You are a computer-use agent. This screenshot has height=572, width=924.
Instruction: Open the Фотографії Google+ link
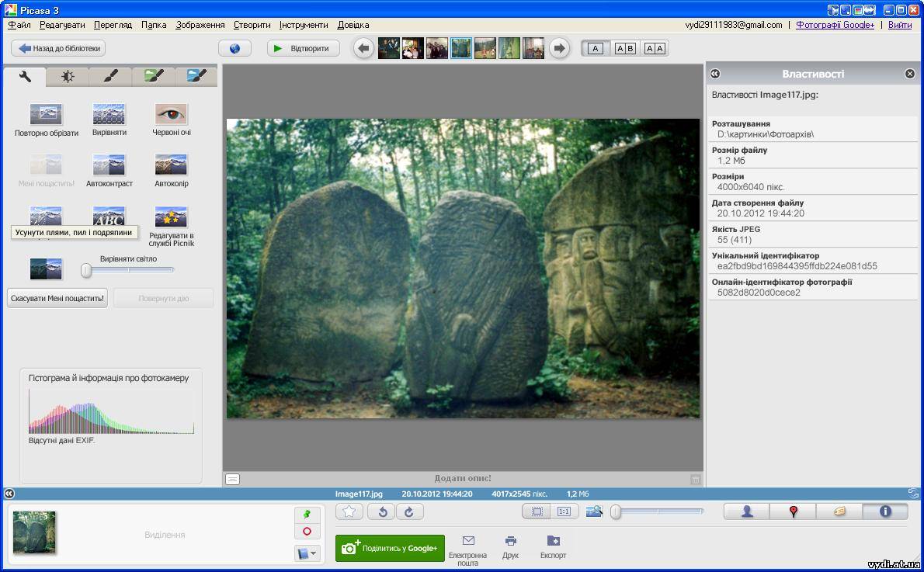(835, 25)
